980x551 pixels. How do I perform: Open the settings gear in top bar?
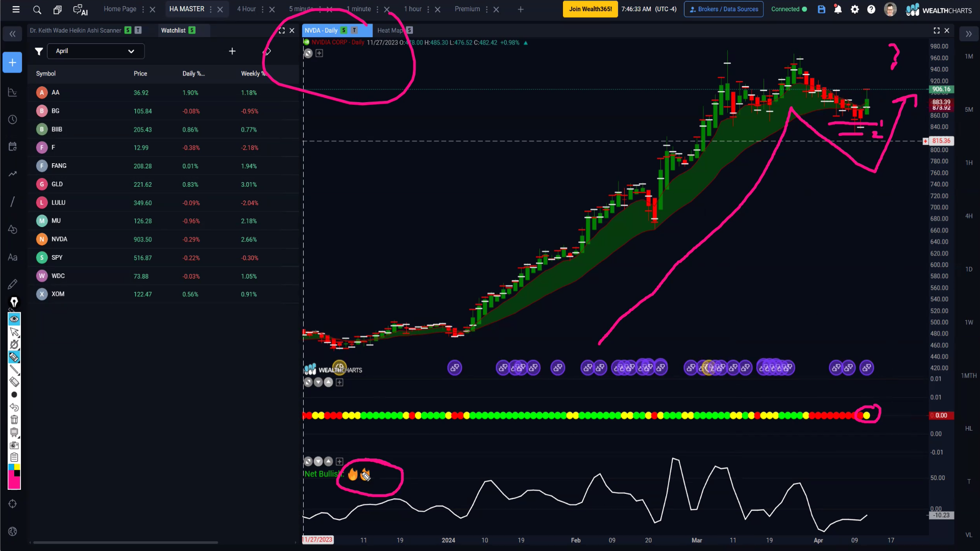855,9
